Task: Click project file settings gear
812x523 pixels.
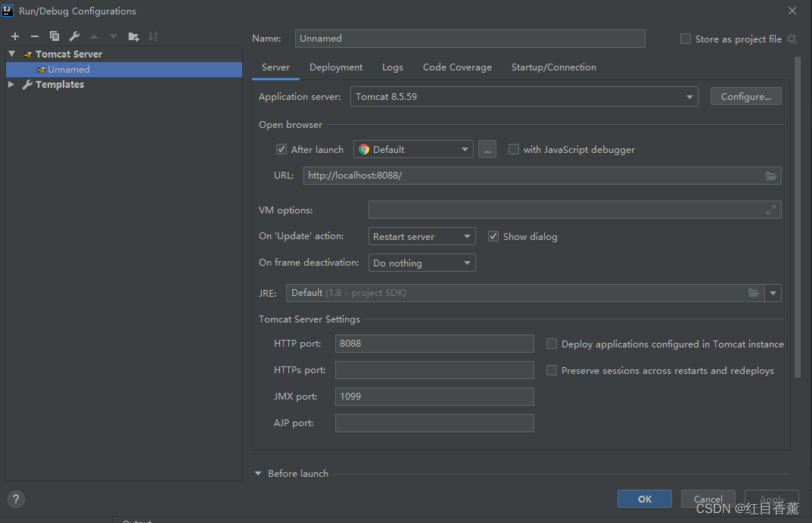Action: tap(792, 39)
